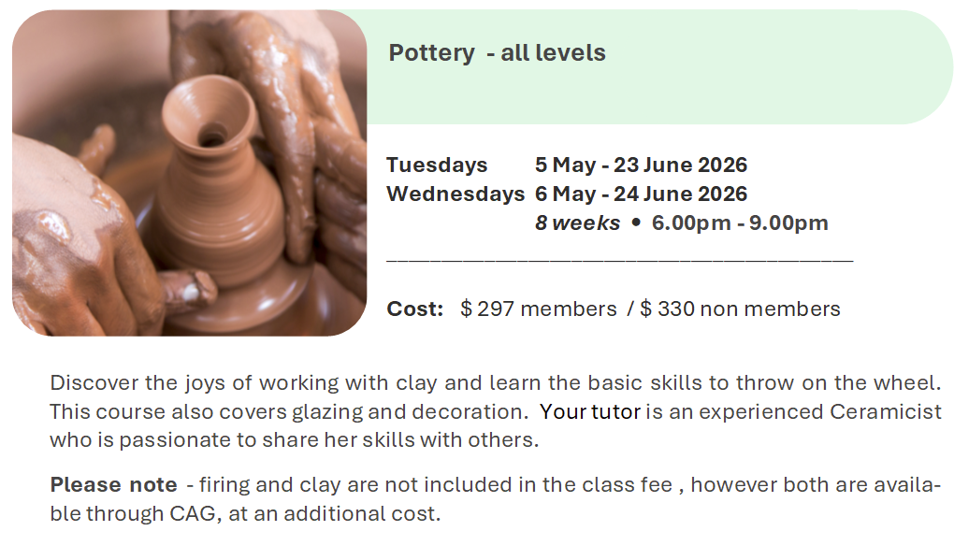
Task: Open the "Your tutor" link
Action: (590, 412)
